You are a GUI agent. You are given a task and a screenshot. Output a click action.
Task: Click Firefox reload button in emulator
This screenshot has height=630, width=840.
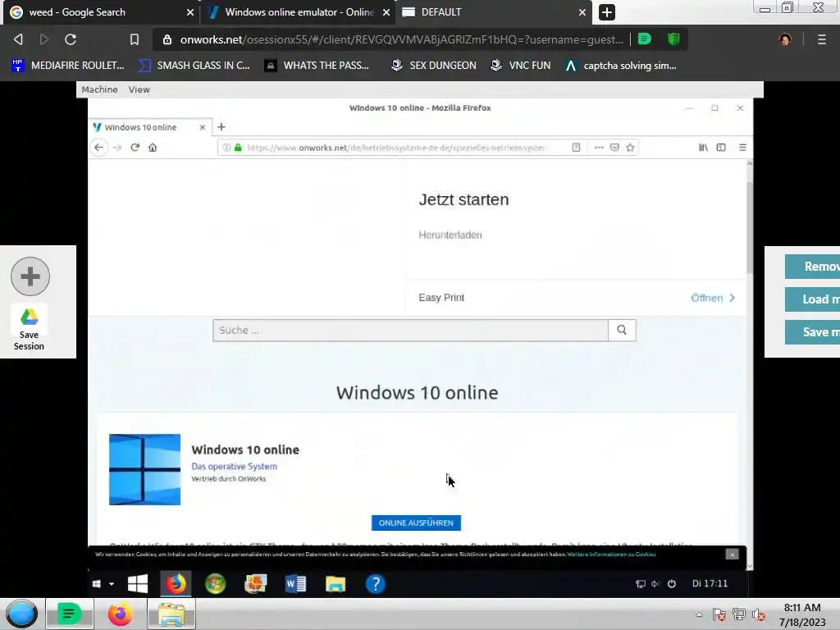click(x=135, y=148)
